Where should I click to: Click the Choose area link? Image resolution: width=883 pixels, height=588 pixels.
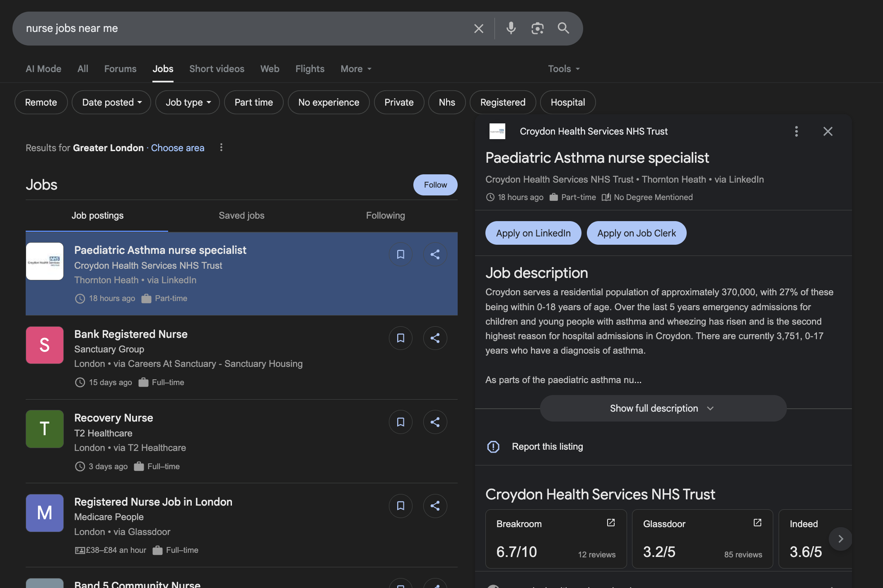(178, 148)
